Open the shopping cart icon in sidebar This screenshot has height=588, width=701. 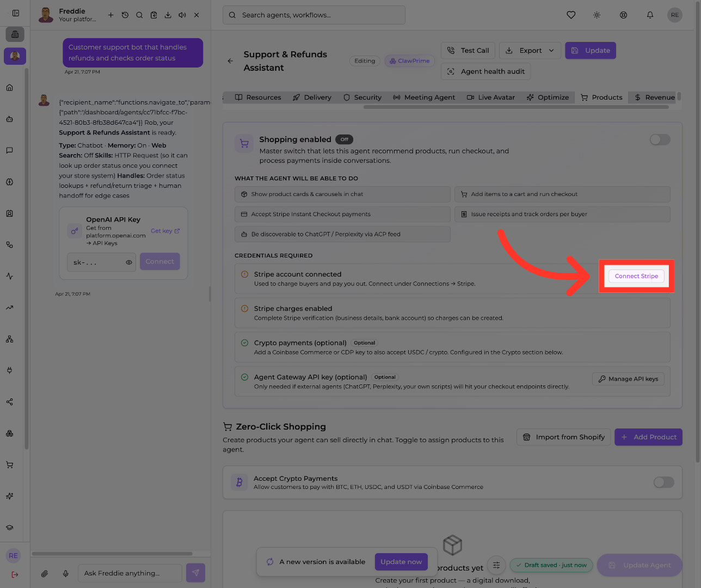10,465
